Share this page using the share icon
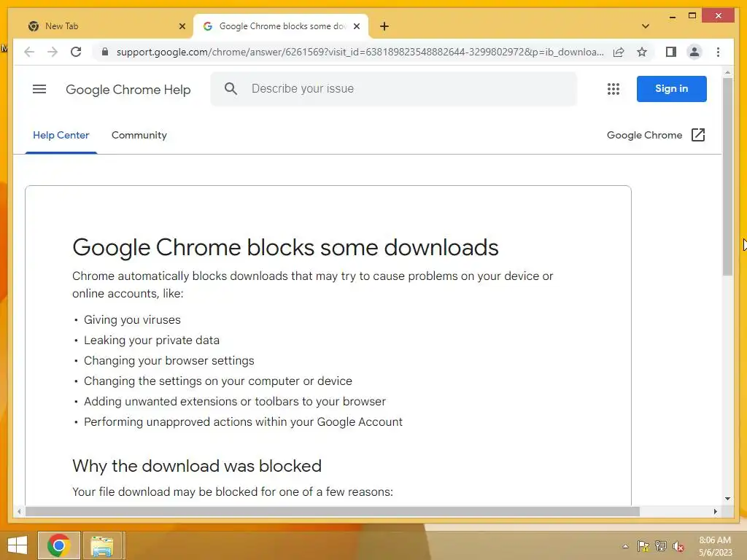This screenshot has width=747, height=560. 619,52
